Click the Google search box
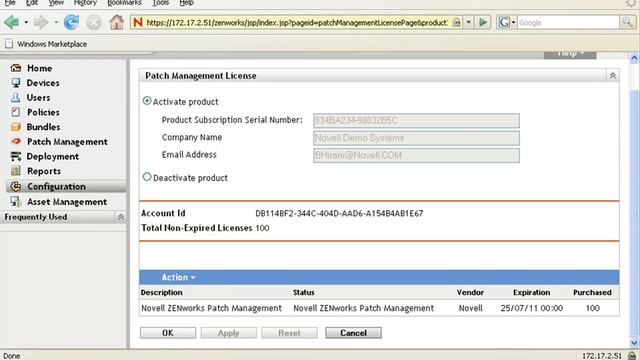Image resolution: width=640 pixels, height=360 pixels. click(x=568, y=22)
